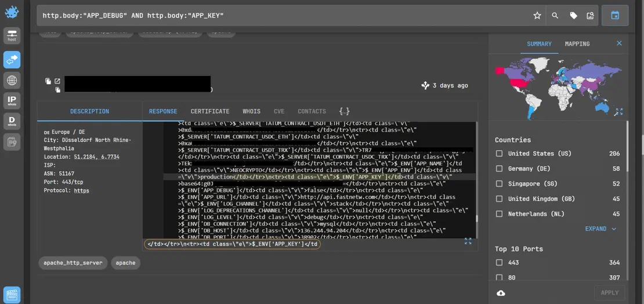Open the Host search tool in sidebar
This screenshot has width=644, height=304.
tap(12, 36)
